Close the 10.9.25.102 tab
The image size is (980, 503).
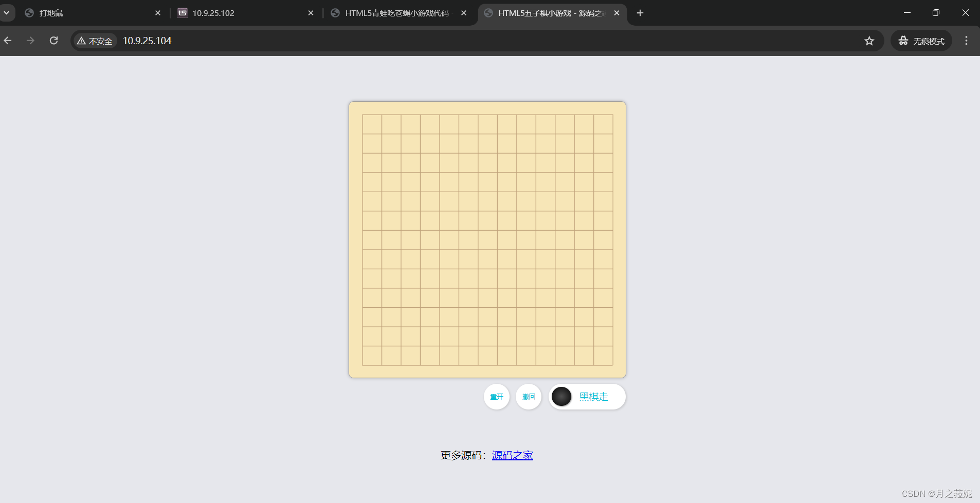(311, 13)
